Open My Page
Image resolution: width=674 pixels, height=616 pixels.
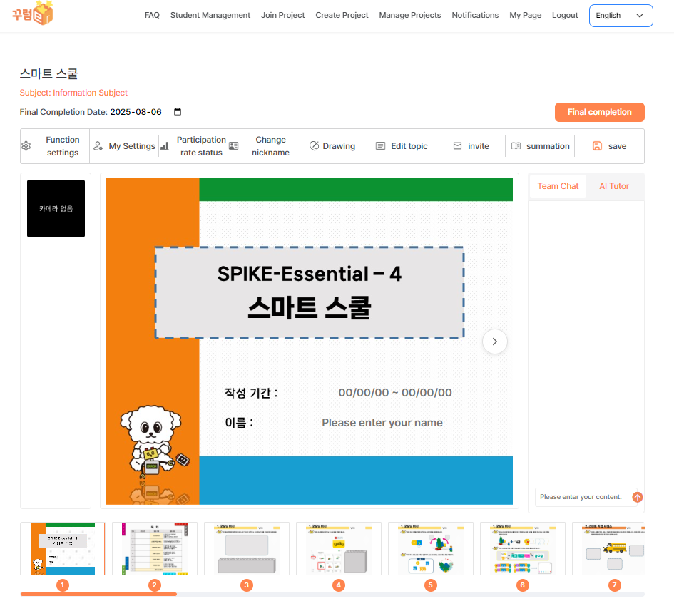[525, 15]
